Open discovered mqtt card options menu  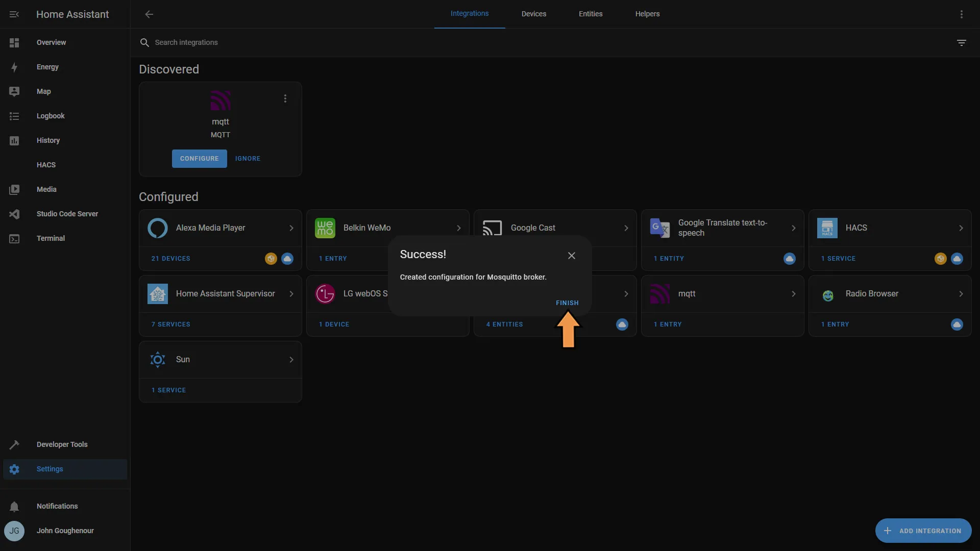[285, 98]
